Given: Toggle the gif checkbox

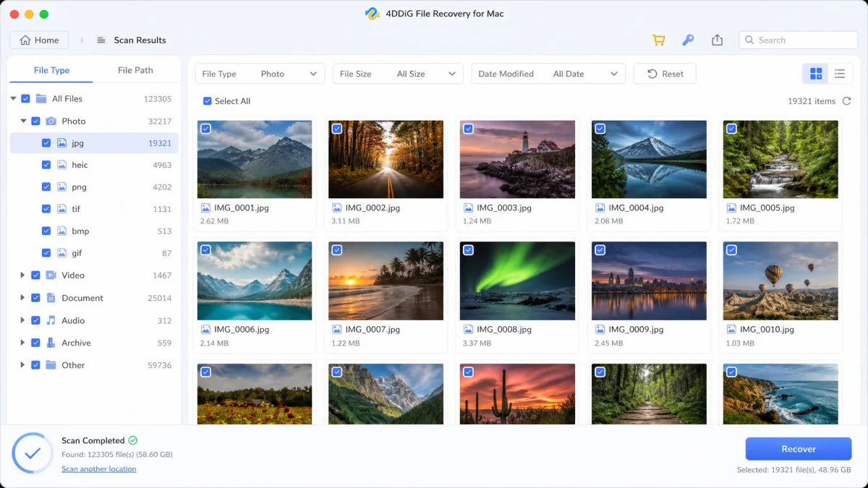Looking at the screenshot, I should (46, 253).
